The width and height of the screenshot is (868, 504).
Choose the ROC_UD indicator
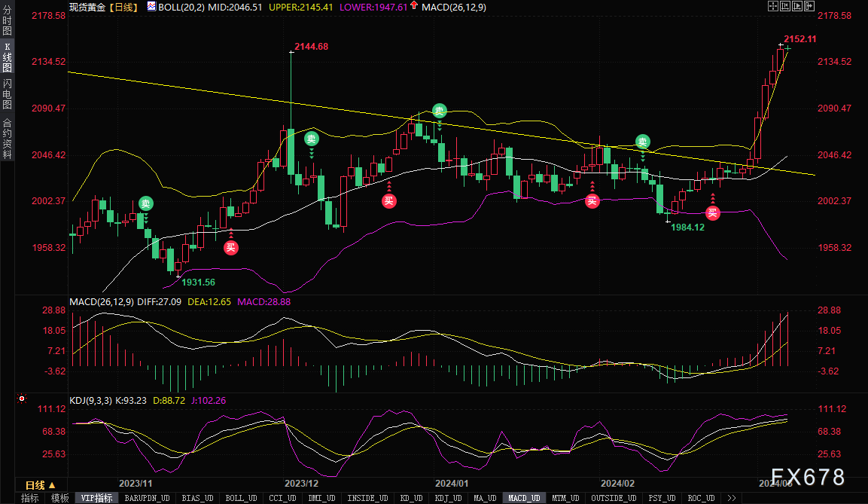(702, 498)
